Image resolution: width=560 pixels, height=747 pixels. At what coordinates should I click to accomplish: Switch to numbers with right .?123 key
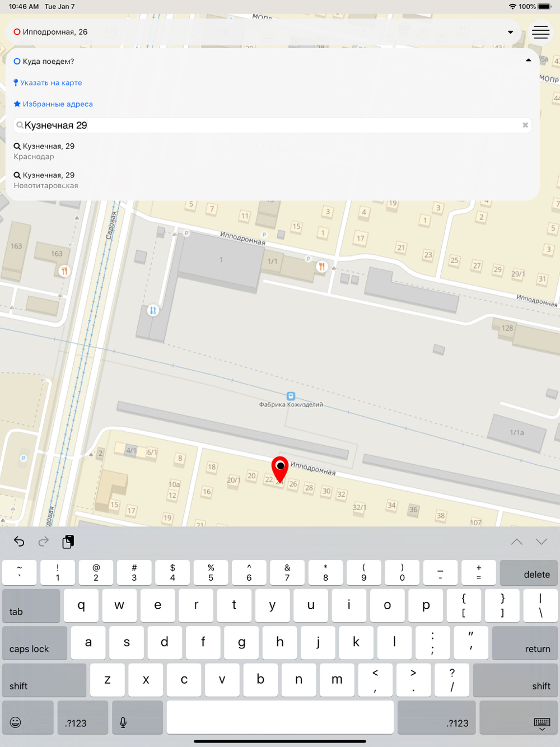[436, 717]
